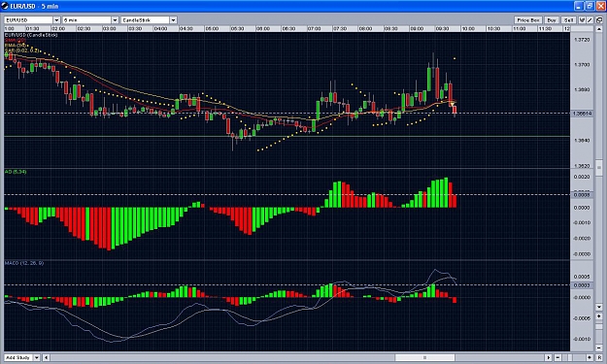Click the vertical scroll up arrow

point(599,29)
